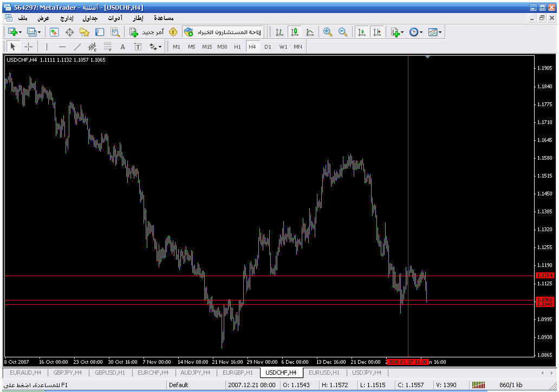Draw a vertical line tool
This screenshot has height=392, width=559.
point(47,47)
